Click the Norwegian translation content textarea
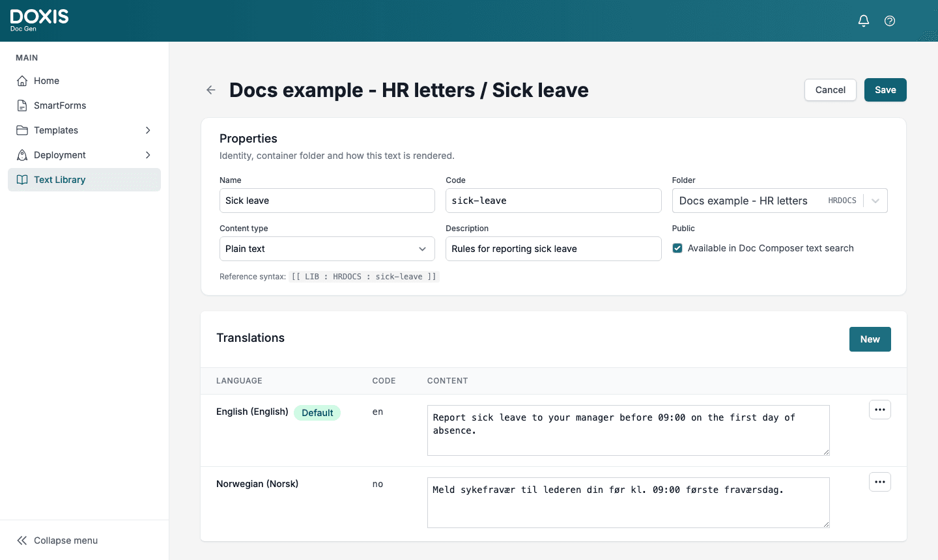The width and height of the screenshot is (938, 560). pyautogui.click(x=628, y=503)
